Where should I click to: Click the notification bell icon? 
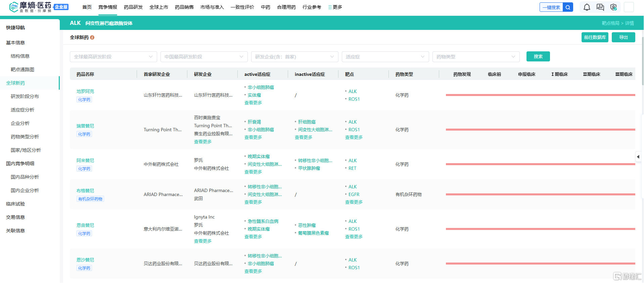click(x=587, y=7)
